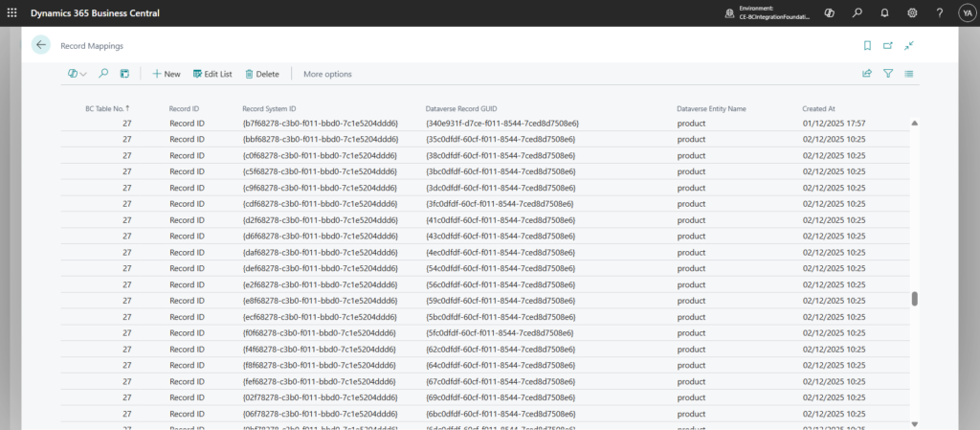Click the Created At column header
The width and height of the screenshot is (980, 430).
(819, 109)
